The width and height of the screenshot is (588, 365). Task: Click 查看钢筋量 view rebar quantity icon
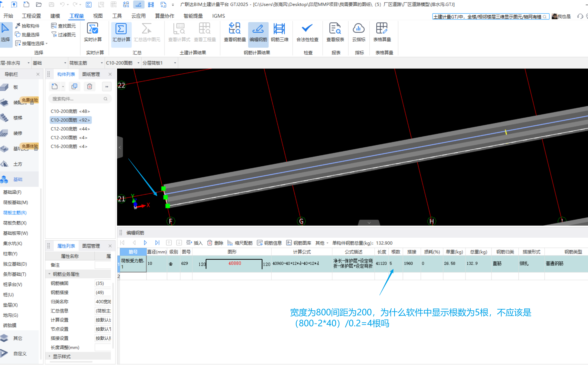click(x=235, y=33)
